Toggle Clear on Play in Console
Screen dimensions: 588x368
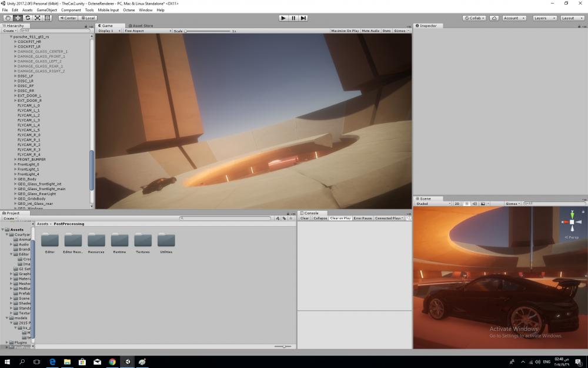(x=340, y=218)
